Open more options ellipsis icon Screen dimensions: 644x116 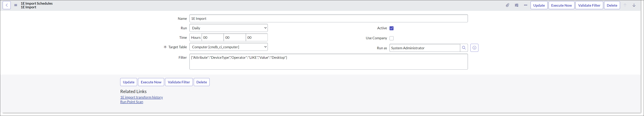pyautogui.click(x=525, y=5)
